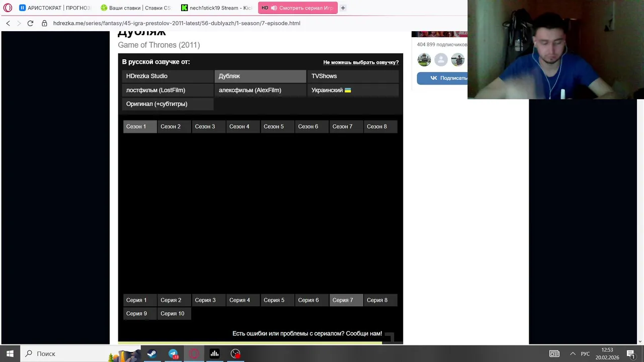Image resolution: width=644 pixels, height=362 pixels.
Task: Play Серия 9
Action: [x=140, y=313]
